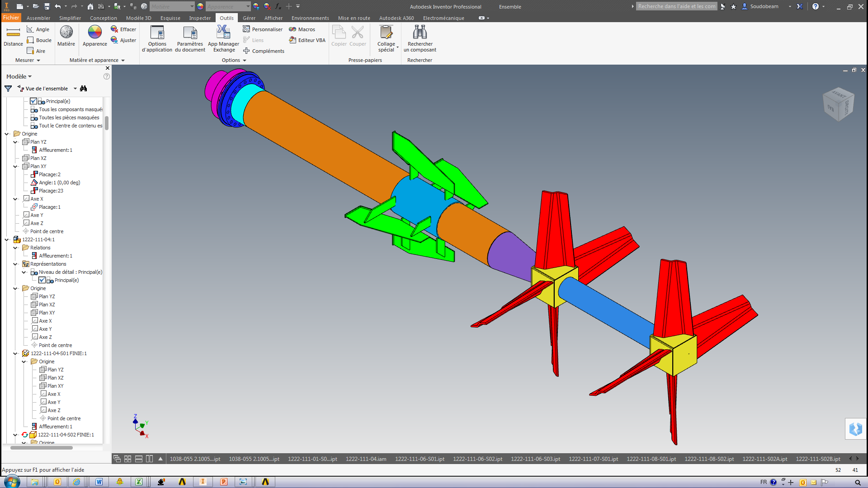
Task: Open the Modèle browser dropdown
Action: coord(19,76)
